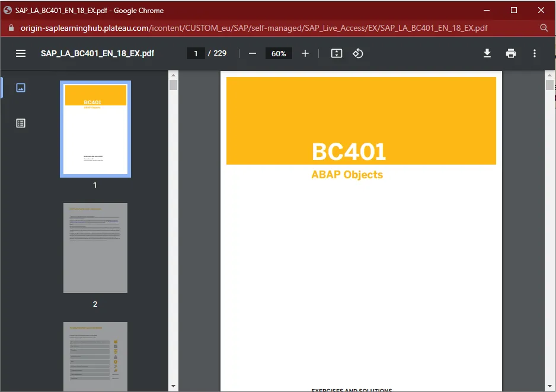Click the lock site security icon
The width and height of the screenshot is (556, 392).
click(x=11, y=28)
